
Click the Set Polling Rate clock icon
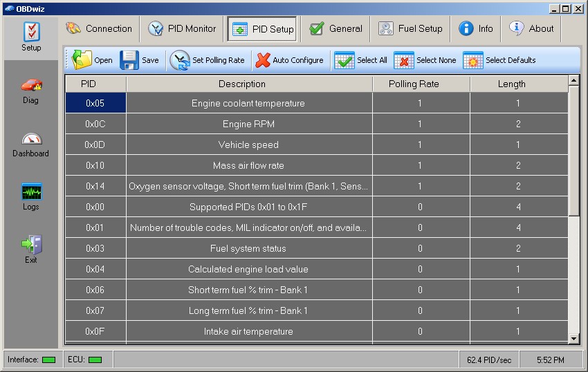180,60
